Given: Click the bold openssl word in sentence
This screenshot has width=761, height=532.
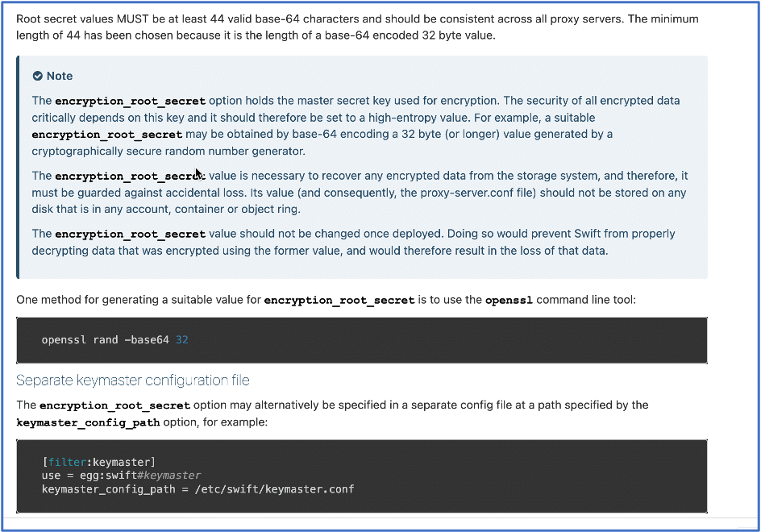Looking at the screenshot, I should [x=509, y=300].
